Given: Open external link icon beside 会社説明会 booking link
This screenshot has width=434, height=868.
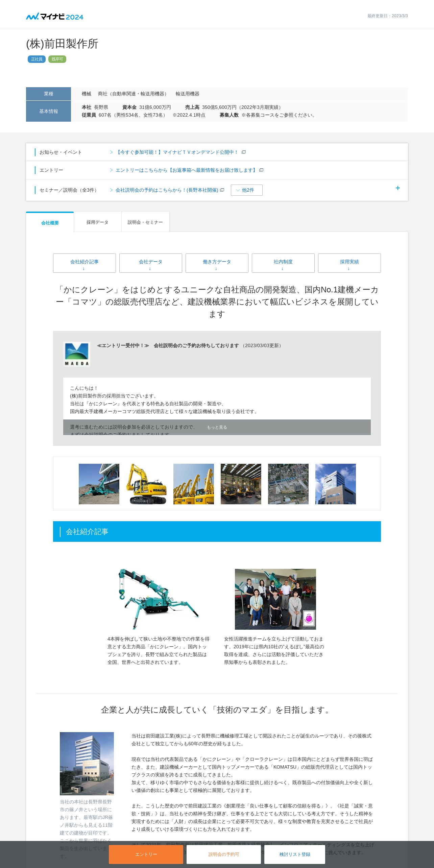Looking at the screenshot, I should pos(222,190).
